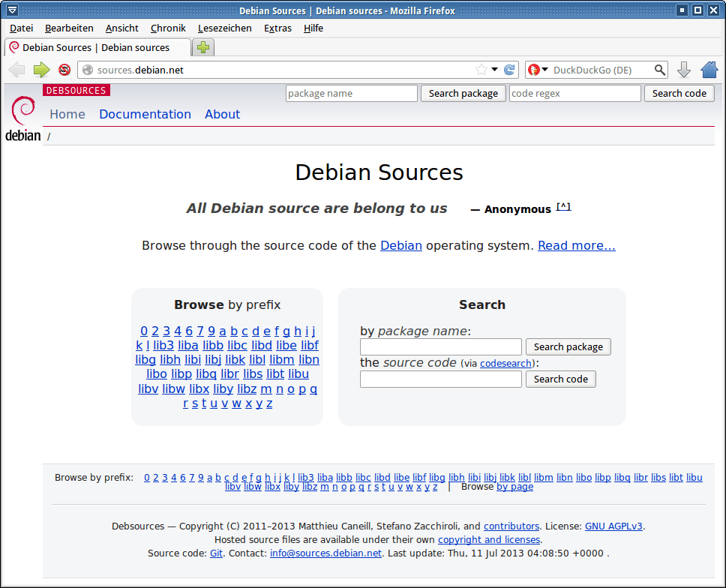Viewport: 726px width, 588px height.
Task: Click info@sources.debian.net contact link
Action: tap(326, 553)
